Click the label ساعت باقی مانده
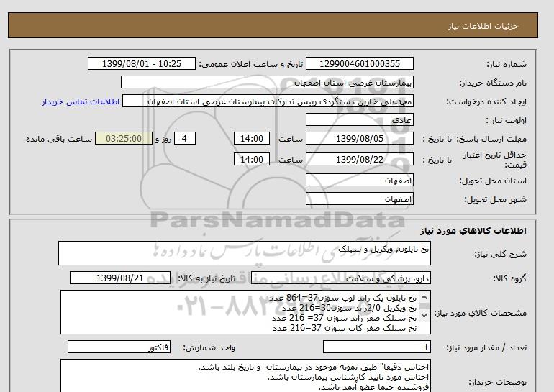The width and height of the screenshot is (554, 392). click(59, 139)
